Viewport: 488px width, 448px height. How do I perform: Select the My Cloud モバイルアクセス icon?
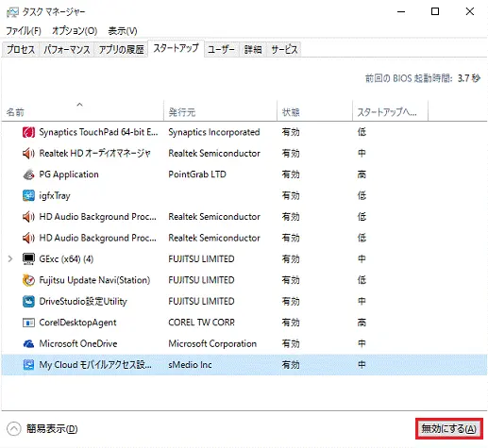coord(28,365)
